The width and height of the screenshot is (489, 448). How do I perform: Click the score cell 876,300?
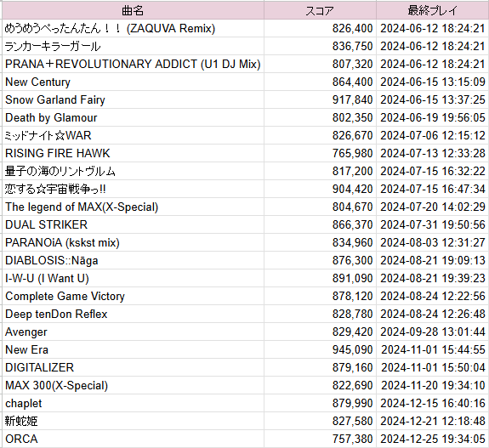point(320,260)
